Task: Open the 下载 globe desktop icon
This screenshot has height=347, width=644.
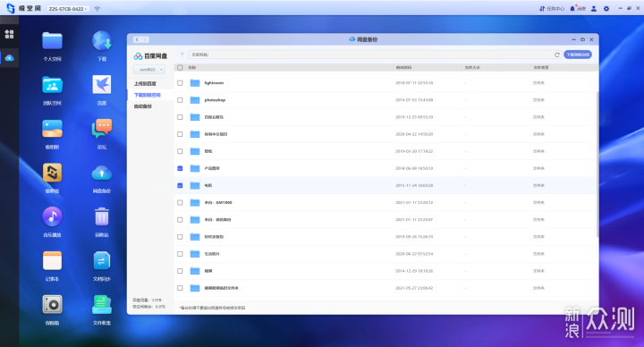Action: click(102, 41)
